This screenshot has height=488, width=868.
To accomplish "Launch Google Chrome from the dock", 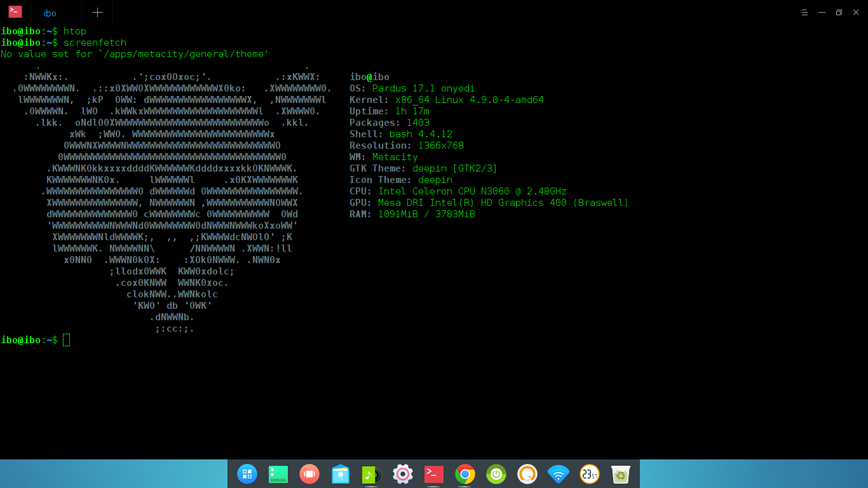I will pyautogui.click(x=465, y=474).
